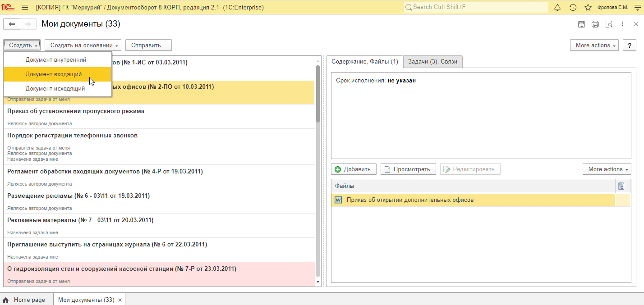Choose Документ исходящий menu entry
The height and width of the screenshot is (305, 644).
click(x=55, y=89)
